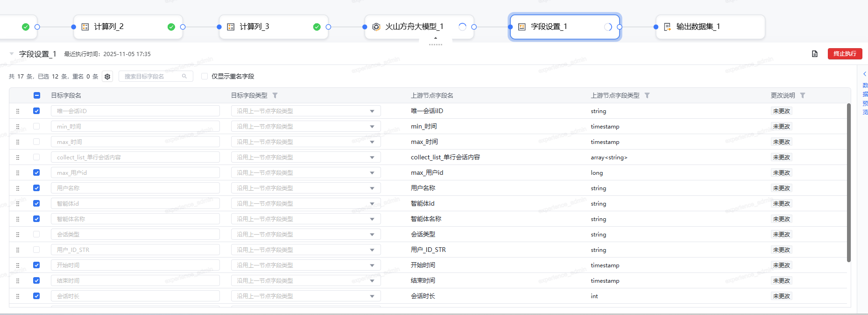The image size is (868, 315).
Task: Toggle the select-all header checkbox
Action: click(x=37, y=95)
